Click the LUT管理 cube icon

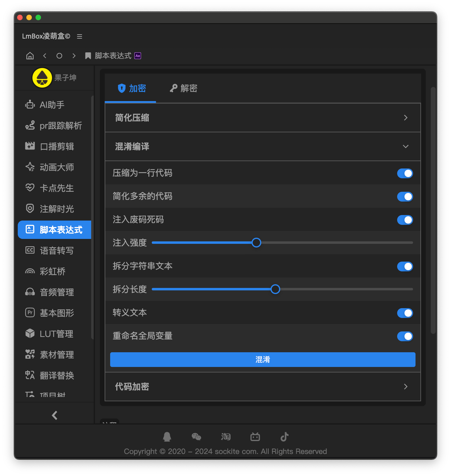coord(30,333)
